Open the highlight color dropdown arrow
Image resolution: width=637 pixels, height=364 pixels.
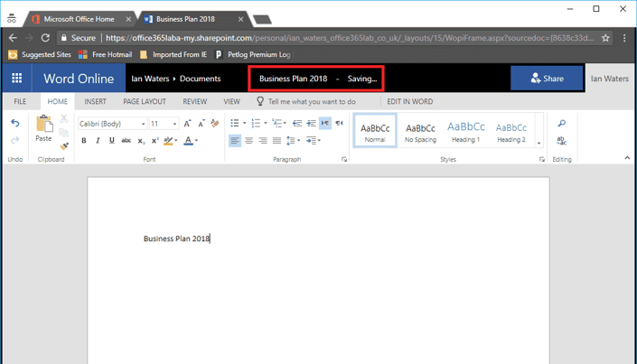click(176, 141)
